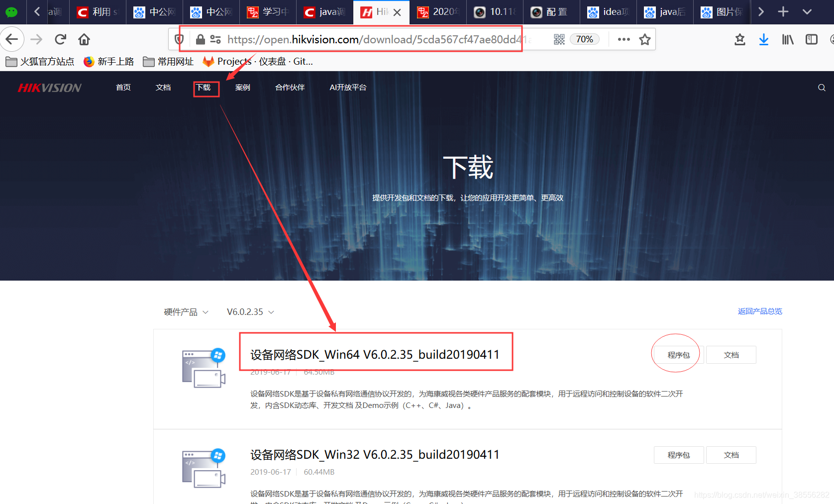Image resolution: width=834 pixels, height=504 pixels.
Task: Switch to the '利用' tab
Action: tap(98, 12)
